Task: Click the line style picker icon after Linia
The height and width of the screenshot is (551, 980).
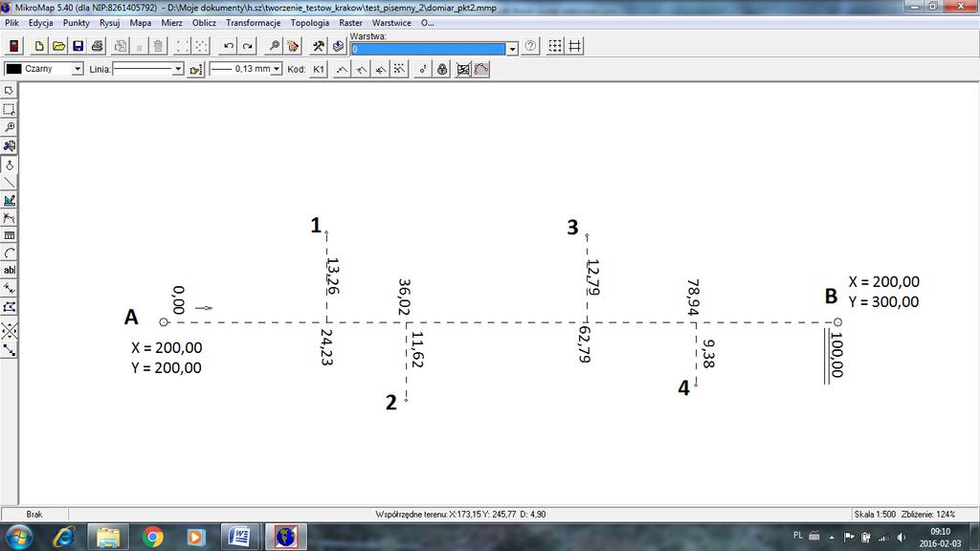Action: coord(195,69)
